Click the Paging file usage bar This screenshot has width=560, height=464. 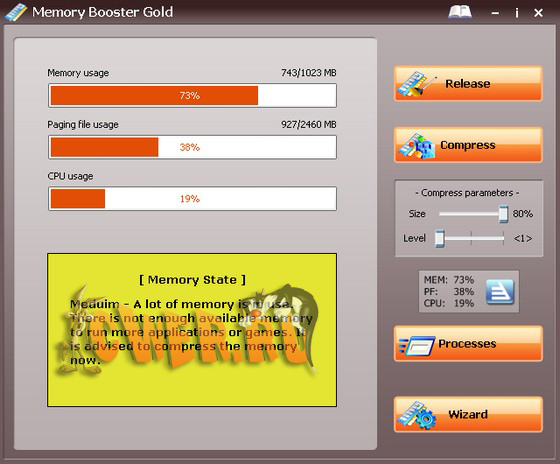point(192,147)
